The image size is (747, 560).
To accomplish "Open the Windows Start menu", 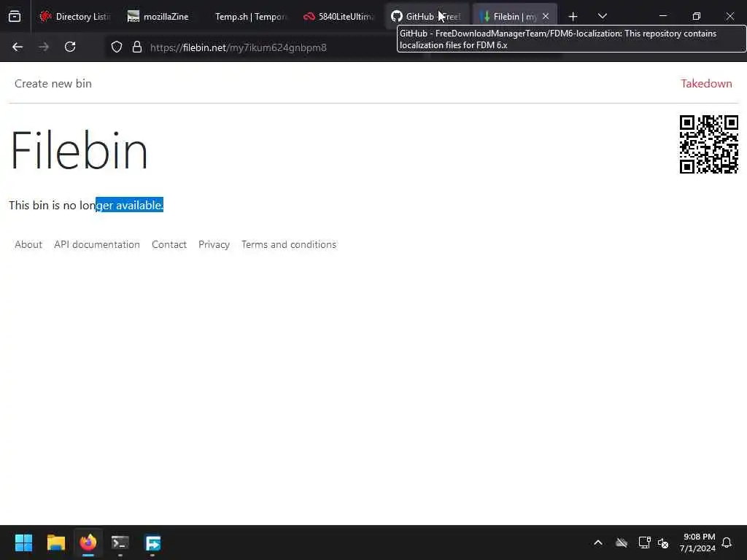I will (x=23, y=542).
